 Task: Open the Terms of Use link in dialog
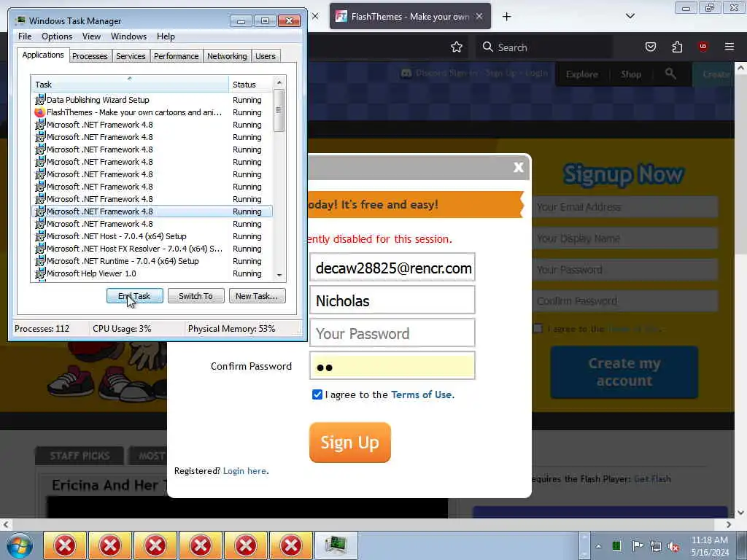tap(422, 394)
